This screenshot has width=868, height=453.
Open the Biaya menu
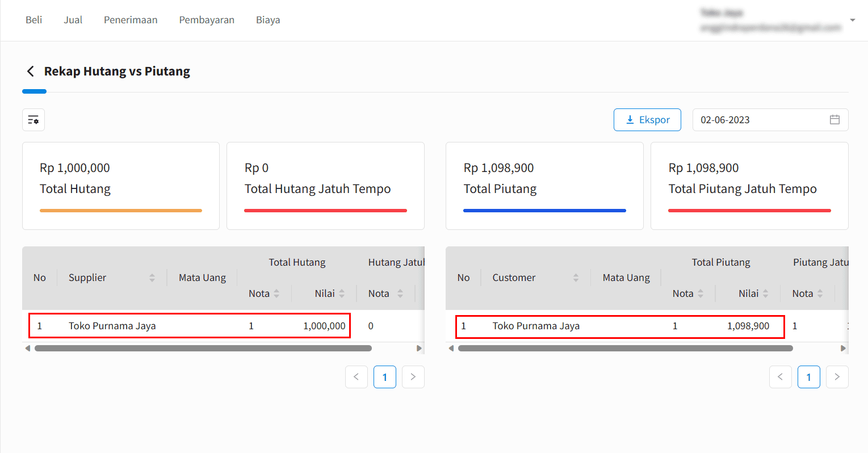click(x=268, y=20)
